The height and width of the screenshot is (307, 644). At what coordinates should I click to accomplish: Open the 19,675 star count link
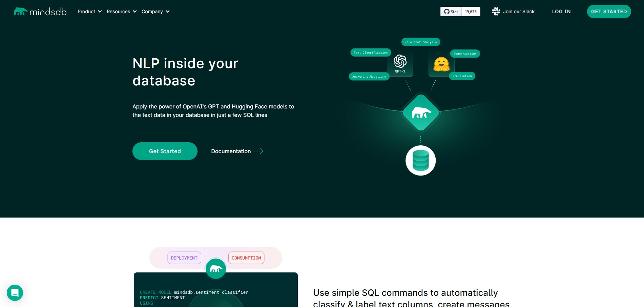471,12
